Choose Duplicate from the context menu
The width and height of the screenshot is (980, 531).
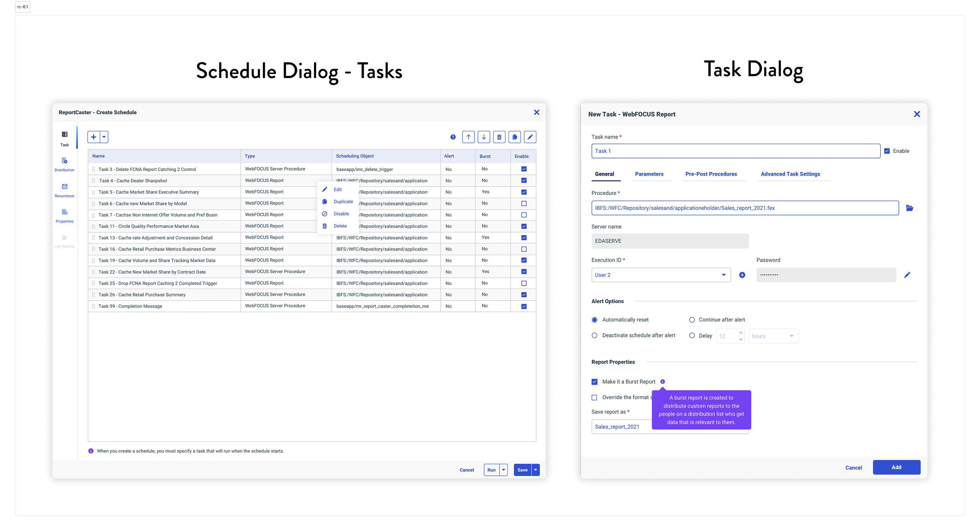pyautogui.click(x=338, y=202)
